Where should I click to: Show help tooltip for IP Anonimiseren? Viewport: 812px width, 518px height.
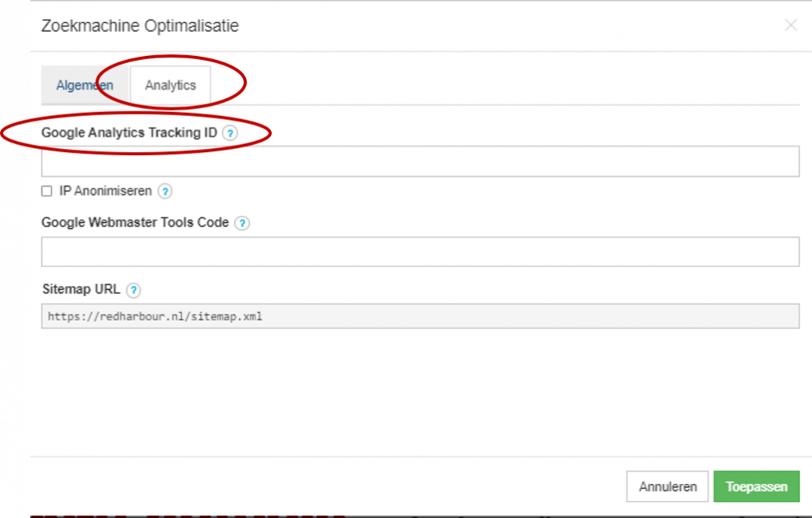[x=165, y=192]
